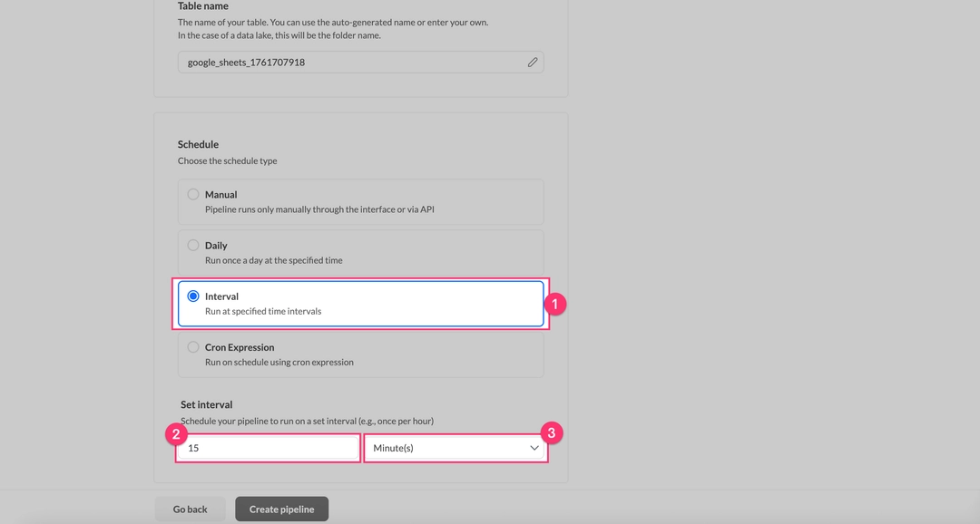This screenshot has width=980, height=524.
Task: Enable the Cron Expression radio option
Action: [x=193, y=347]
